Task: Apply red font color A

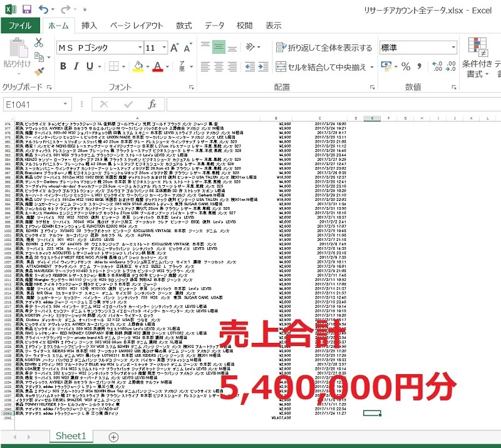Action: [158, 66]
